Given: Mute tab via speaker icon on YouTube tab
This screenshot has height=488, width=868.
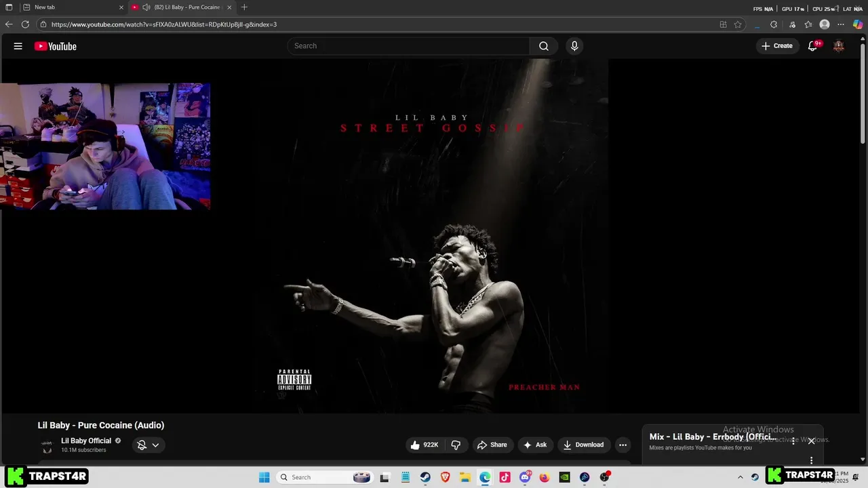Looking at the screenshot, I should tap(146, 7).
